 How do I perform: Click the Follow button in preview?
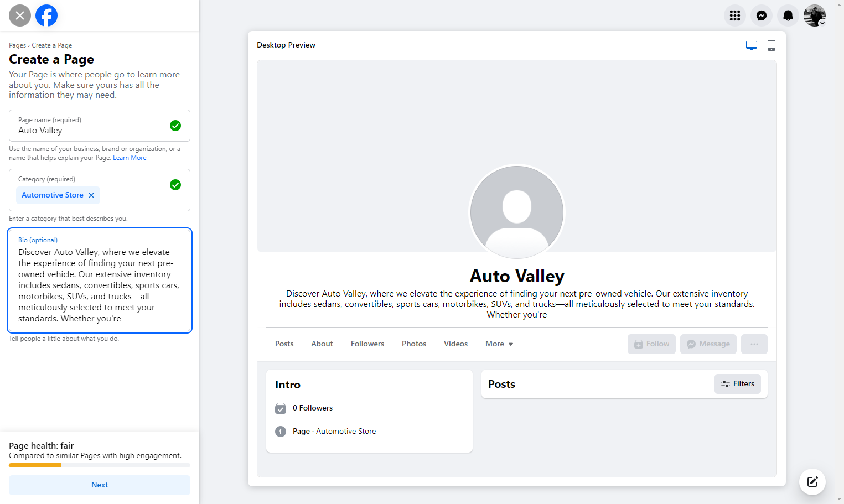[651, 344]
